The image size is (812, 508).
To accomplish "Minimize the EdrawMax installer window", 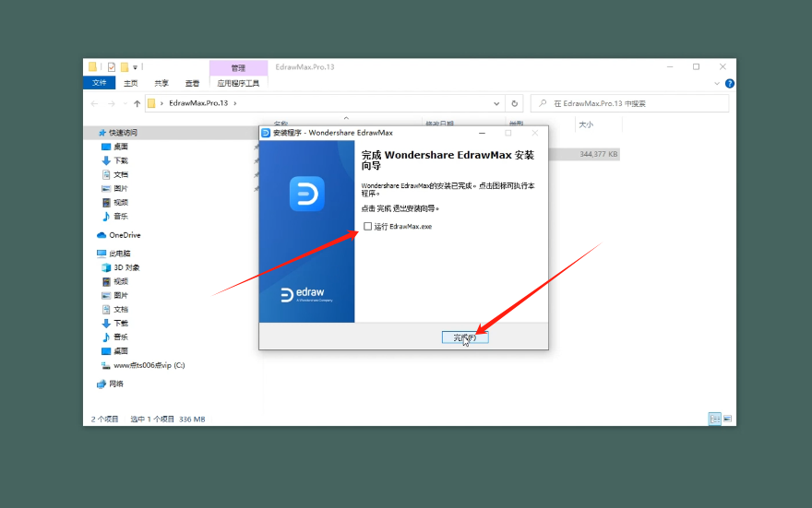I will [482, 133].
